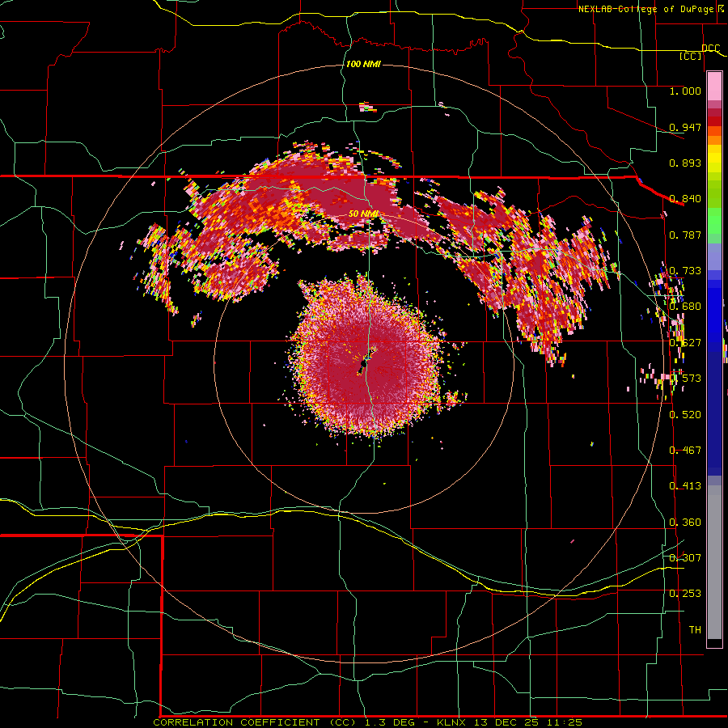The image size is (728, 728).
Task: Click the 0.520 scale value
Action: coord(685,414)
